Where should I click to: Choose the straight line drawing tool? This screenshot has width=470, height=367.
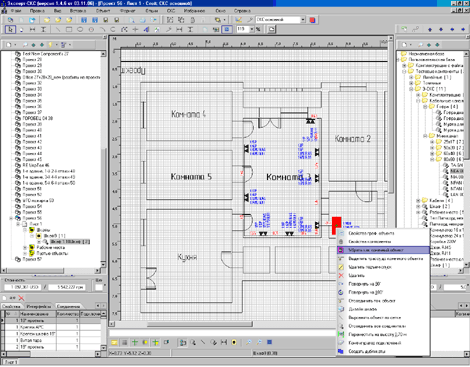click(58, 30)
